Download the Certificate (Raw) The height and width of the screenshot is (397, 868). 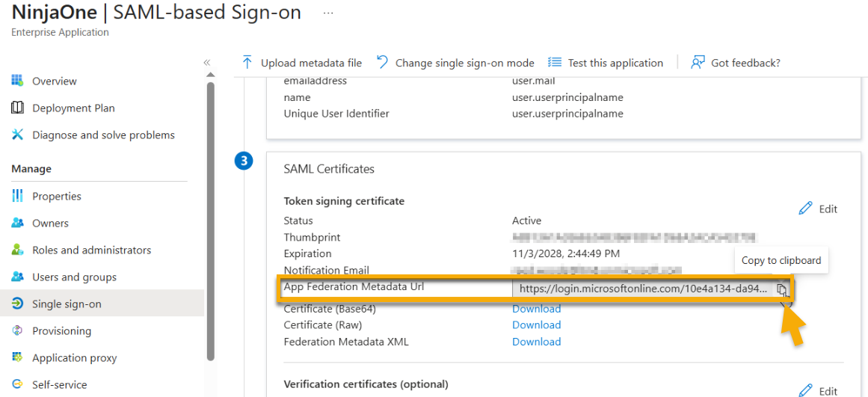coord(536,325)
